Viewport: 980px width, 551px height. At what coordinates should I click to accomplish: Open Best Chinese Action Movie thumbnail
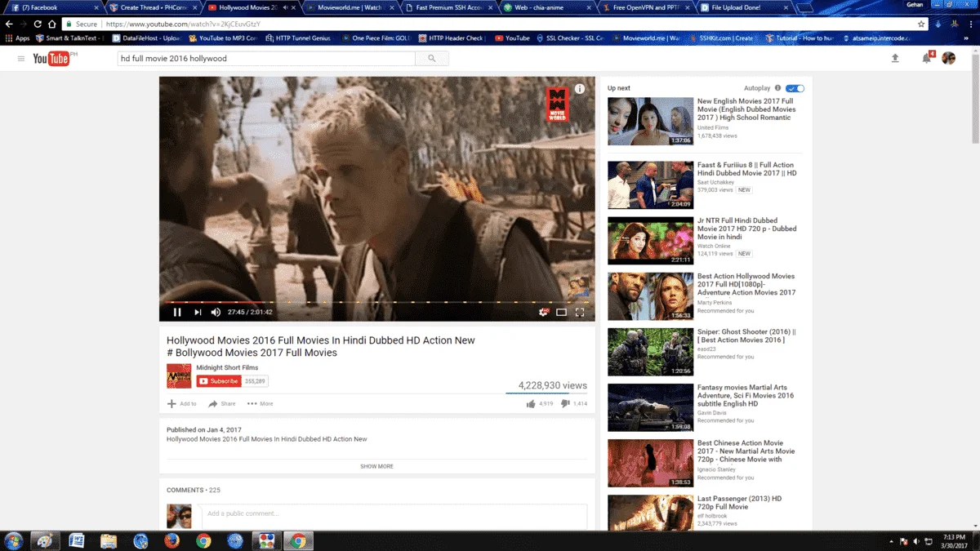(x=650, y=463)
